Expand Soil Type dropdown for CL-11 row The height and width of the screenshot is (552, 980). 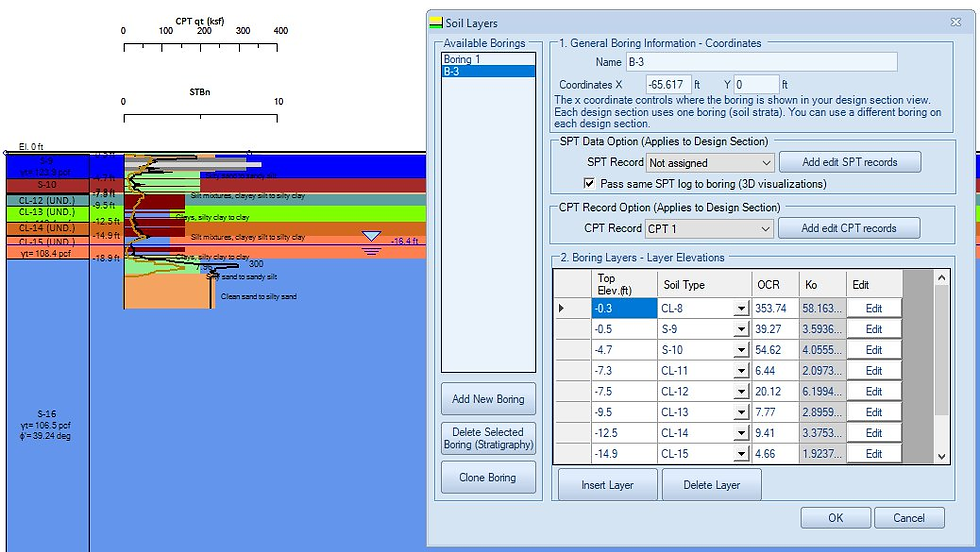pos(741,371)
